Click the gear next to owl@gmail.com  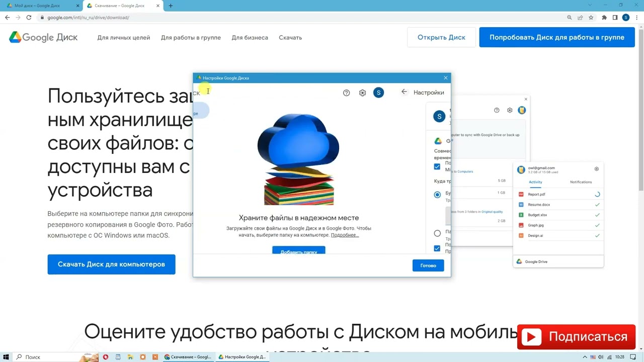596,169
